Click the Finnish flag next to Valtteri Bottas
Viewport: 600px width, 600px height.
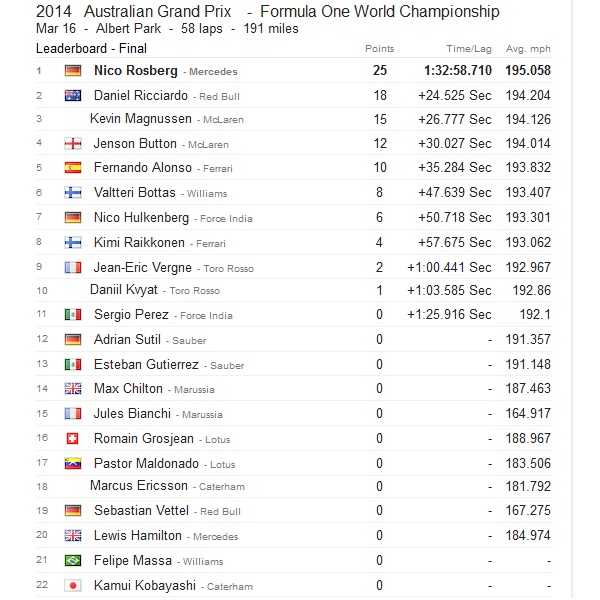(73, 192)
